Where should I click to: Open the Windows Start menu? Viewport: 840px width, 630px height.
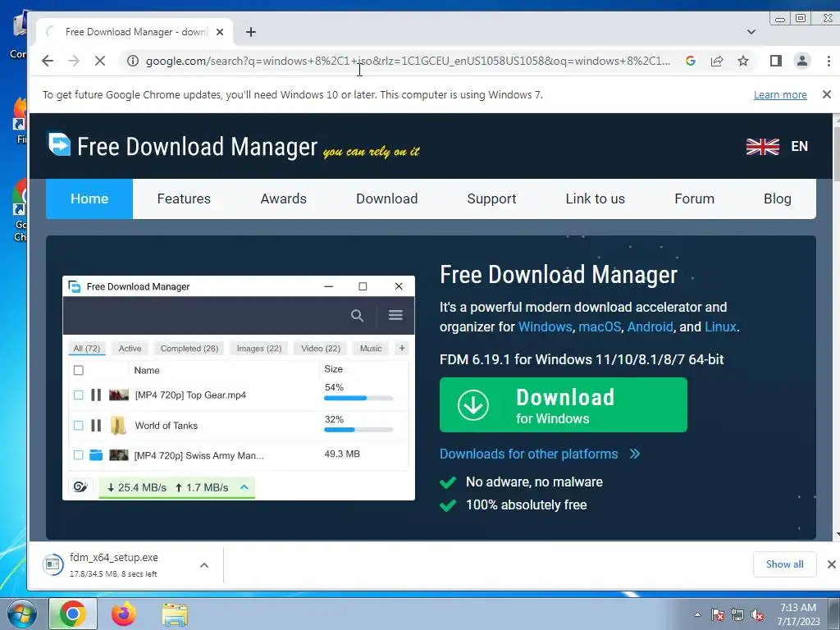coord(21,614)
